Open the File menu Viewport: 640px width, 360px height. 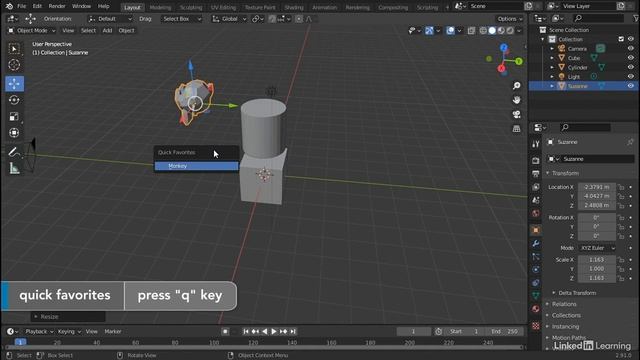(21, 7)
